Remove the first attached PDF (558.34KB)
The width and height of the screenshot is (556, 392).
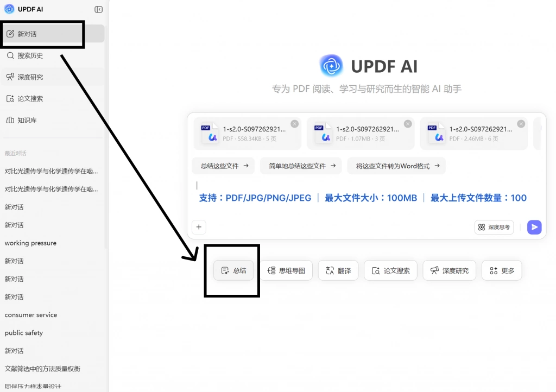point(295,124)
